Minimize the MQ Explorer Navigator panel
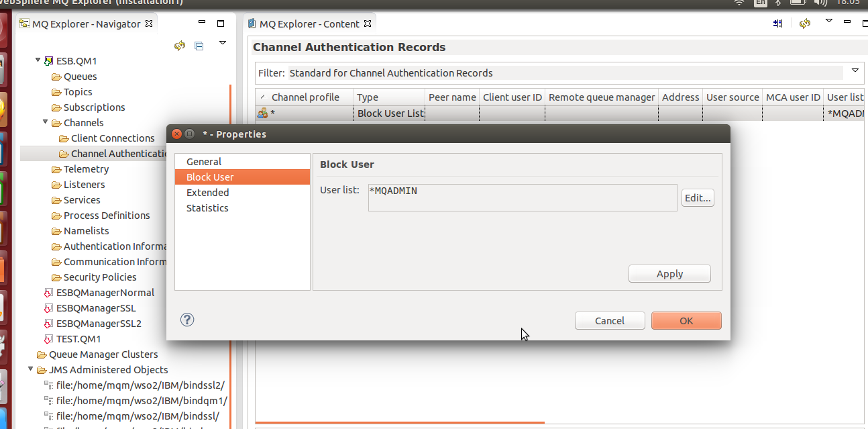The height and width of the screenshot is (429, 868). click(x=201, y=22)
